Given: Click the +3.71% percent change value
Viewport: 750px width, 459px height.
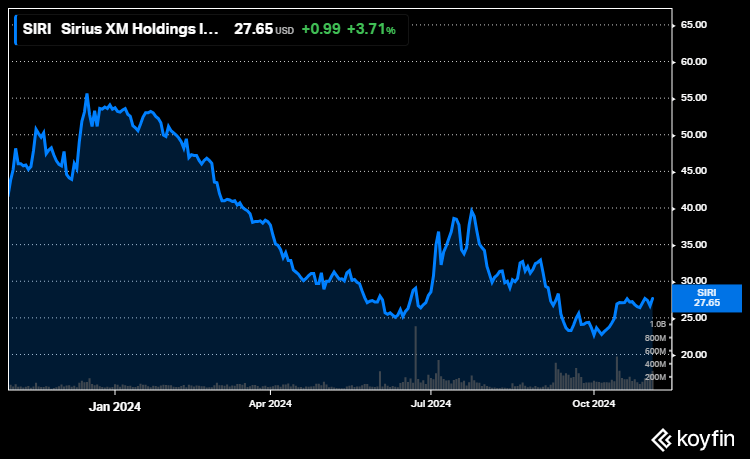Looking at the screenshot, I should pyautogui.click(x=371, y=30).
